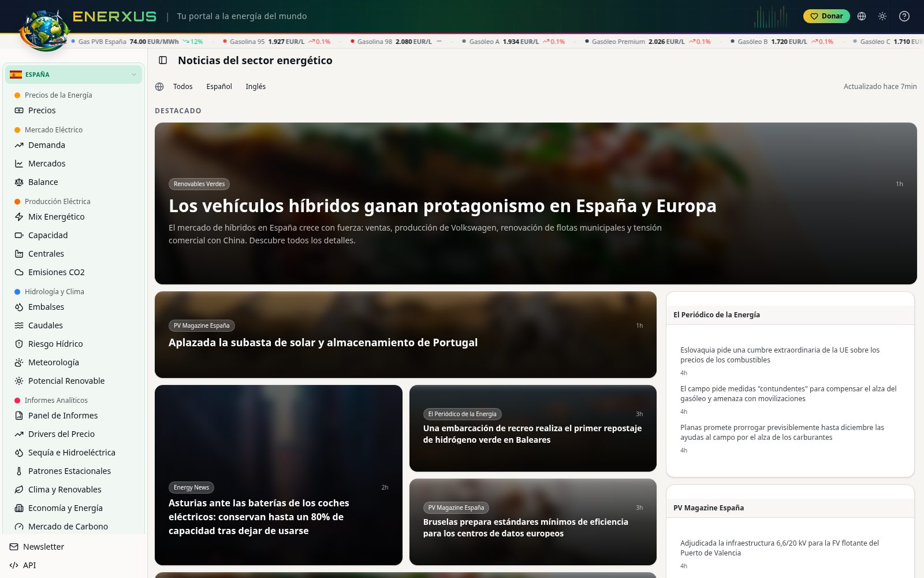Filter news by Español
This screenshot has height=578, width=924.
tap(219, 87)
